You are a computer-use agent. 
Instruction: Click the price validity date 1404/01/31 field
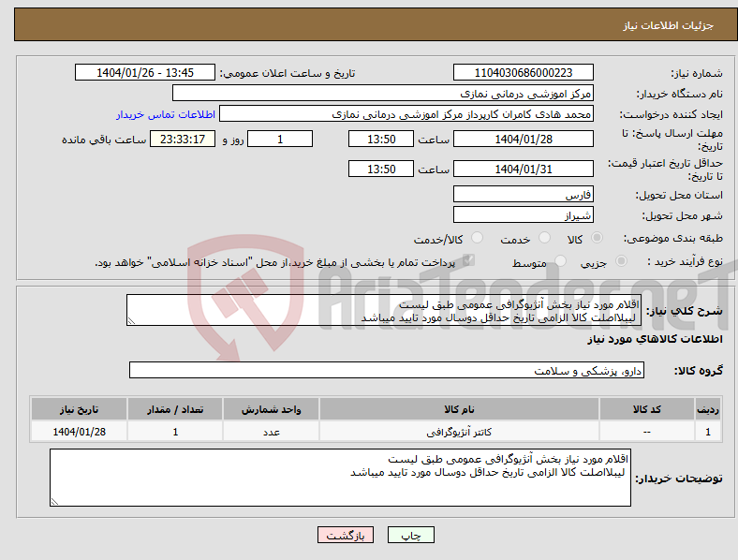(x=523, y=169)
